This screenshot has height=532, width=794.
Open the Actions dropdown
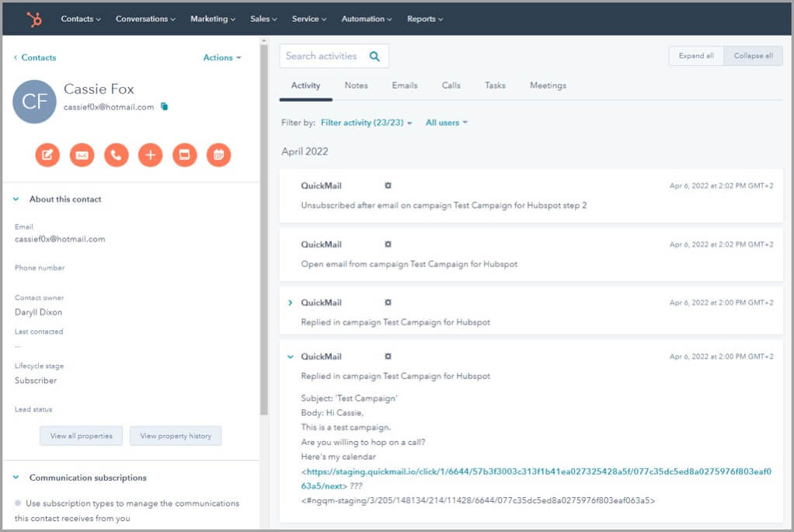click(221, 57)
